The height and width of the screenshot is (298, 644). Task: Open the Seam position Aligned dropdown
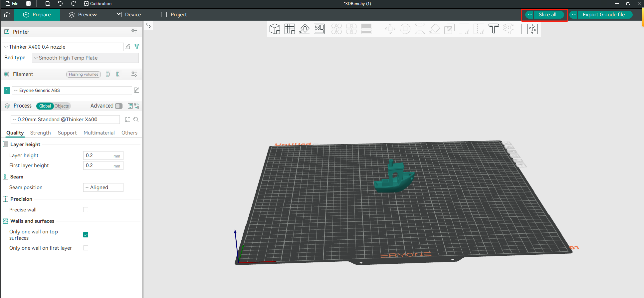coord(103,187)
